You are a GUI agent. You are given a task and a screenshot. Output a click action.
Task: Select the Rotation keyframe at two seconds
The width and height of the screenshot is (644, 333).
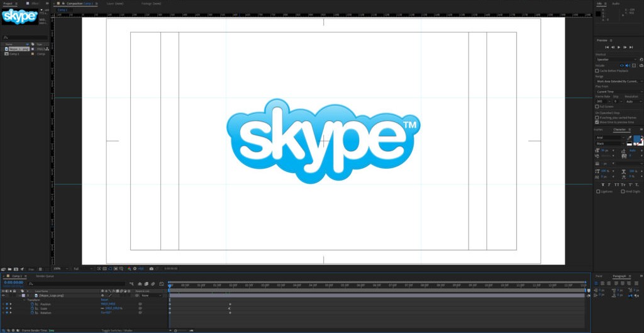click(x=230, y=313)
